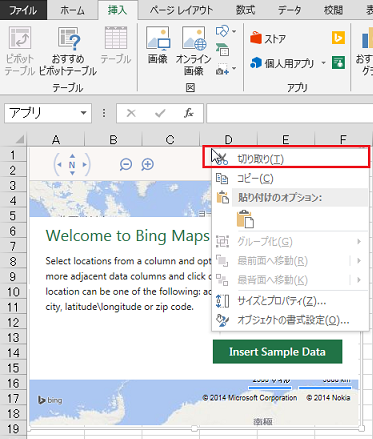
Task: Open the 個人用アプリ dropdown arrow
Action: pos(323,63)
